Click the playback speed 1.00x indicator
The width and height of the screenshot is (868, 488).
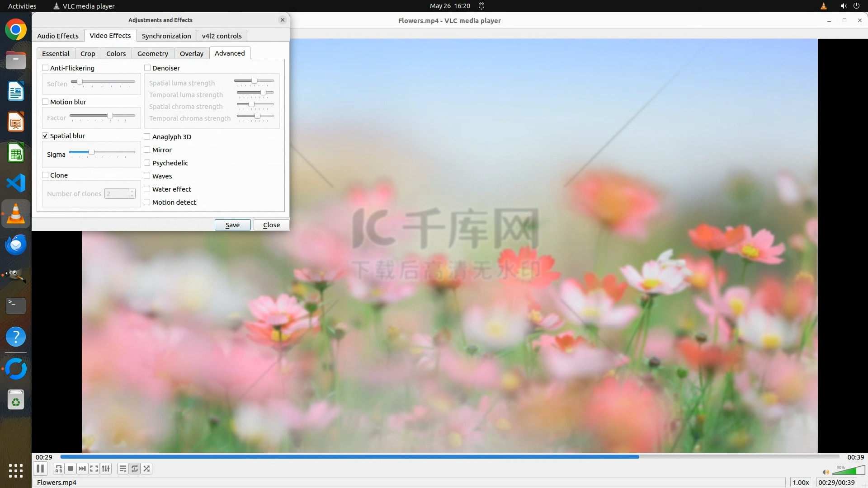point(801,483)
